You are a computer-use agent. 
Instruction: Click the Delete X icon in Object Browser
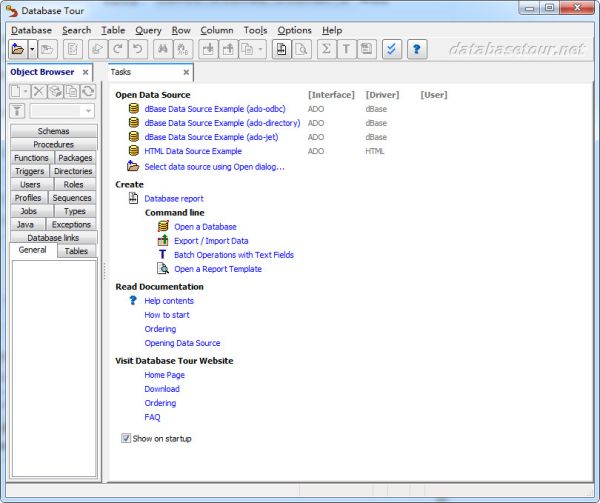[39, 91]
